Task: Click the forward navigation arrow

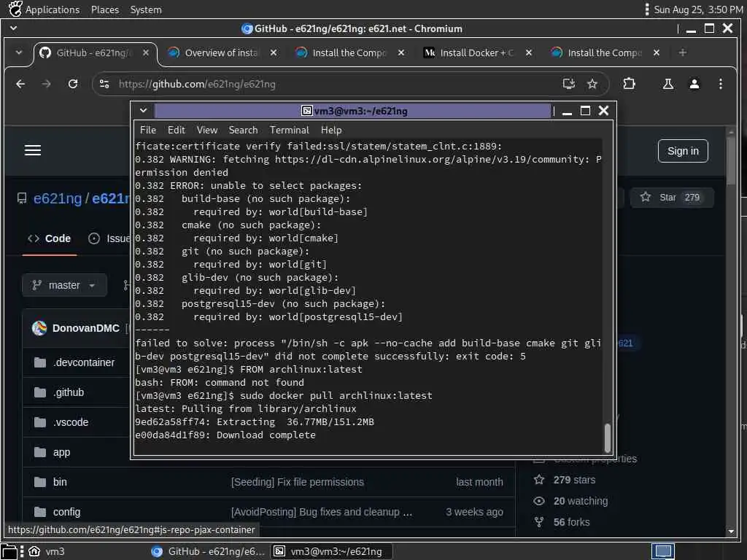Action: [46, 85]
